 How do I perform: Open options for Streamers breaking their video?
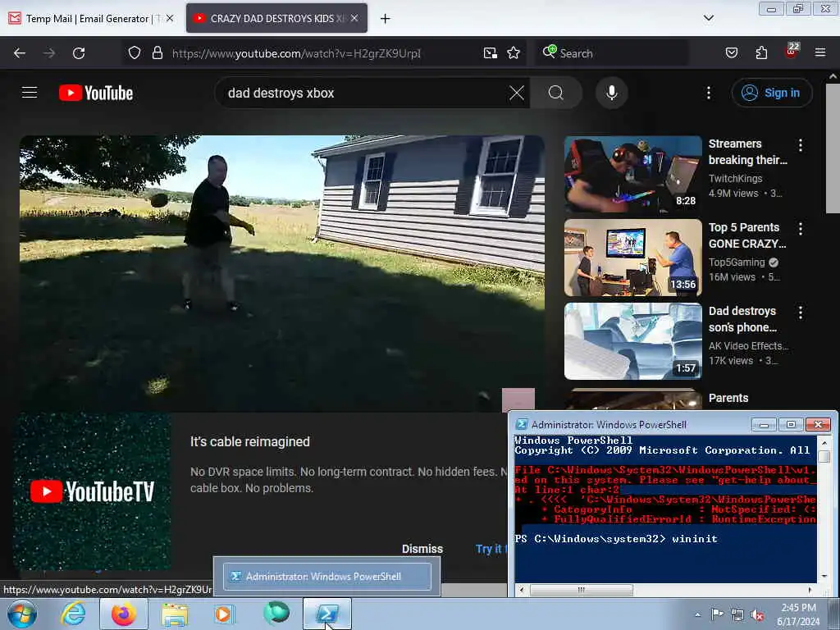click(801, 144)
